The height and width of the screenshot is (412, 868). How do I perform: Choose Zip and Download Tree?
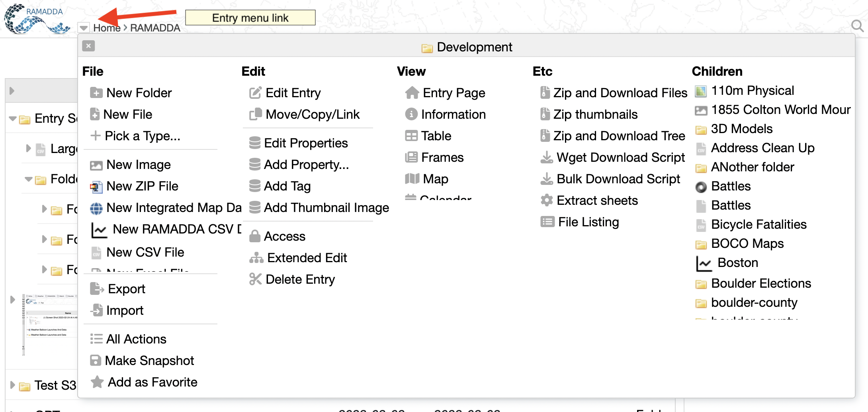[x=619, y=136]
